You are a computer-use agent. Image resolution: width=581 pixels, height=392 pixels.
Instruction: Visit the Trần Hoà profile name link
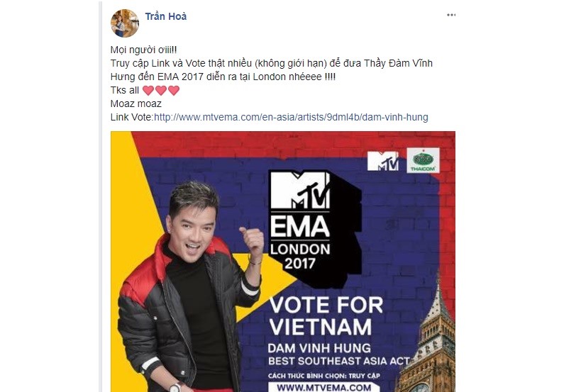click(x=165, y=16)
